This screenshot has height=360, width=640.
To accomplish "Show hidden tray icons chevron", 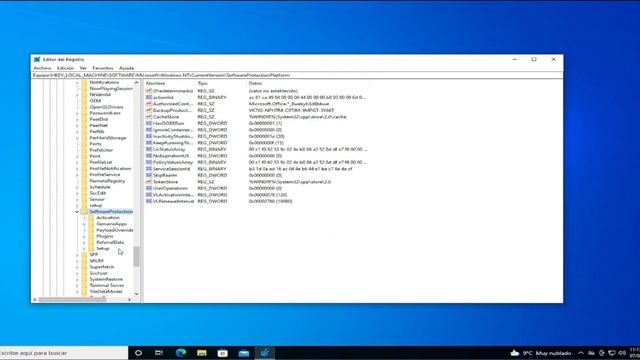I will point(581,353).
